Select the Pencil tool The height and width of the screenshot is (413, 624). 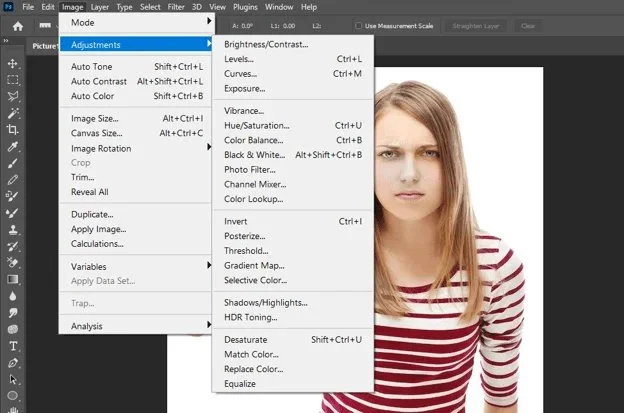pyautogui.click(x=13, y=180)
